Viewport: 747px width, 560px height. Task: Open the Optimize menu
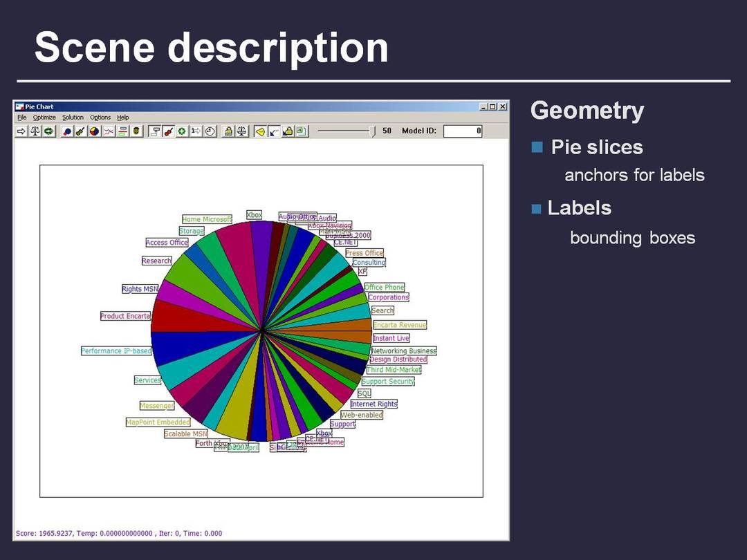coord(44,117)
